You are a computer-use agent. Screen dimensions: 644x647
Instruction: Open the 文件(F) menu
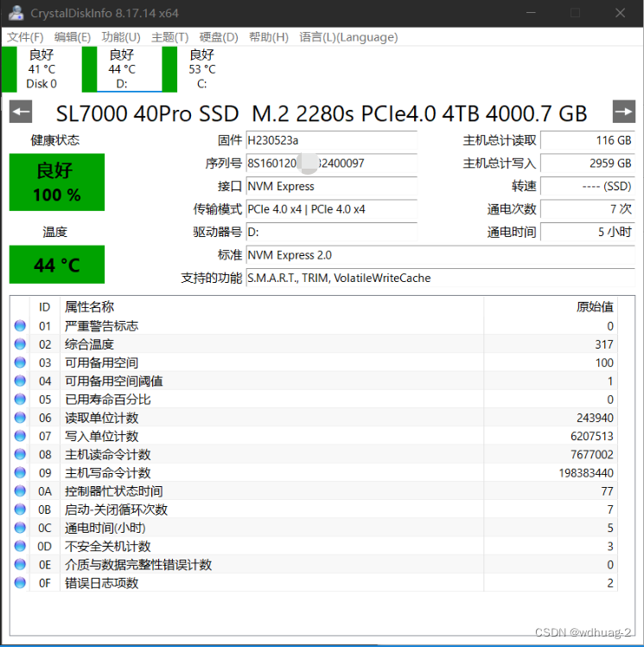coord(25,37)
